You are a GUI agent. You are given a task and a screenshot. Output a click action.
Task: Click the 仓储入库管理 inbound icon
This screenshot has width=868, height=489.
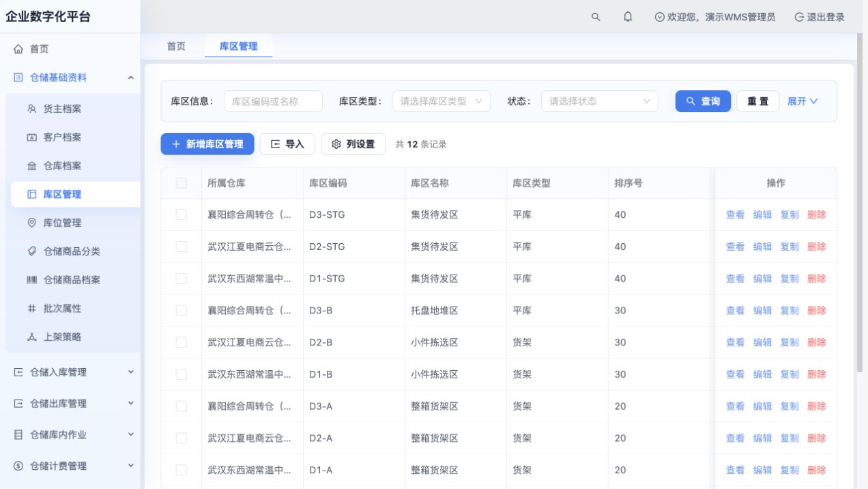click(x=18, y=372)
